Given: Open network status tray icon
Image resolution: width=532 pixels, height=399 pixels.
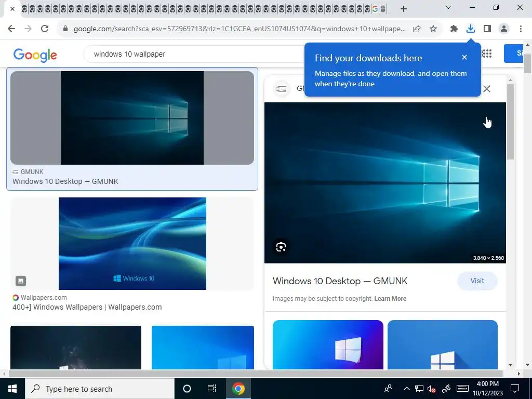Looking at the screenshot, I should [419, 389].
